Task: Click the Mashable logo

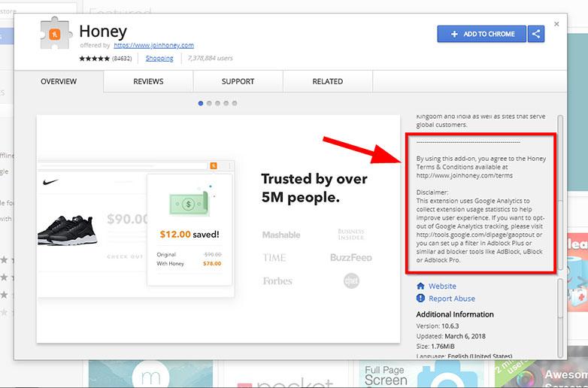Action: click(x=281, y=235)
